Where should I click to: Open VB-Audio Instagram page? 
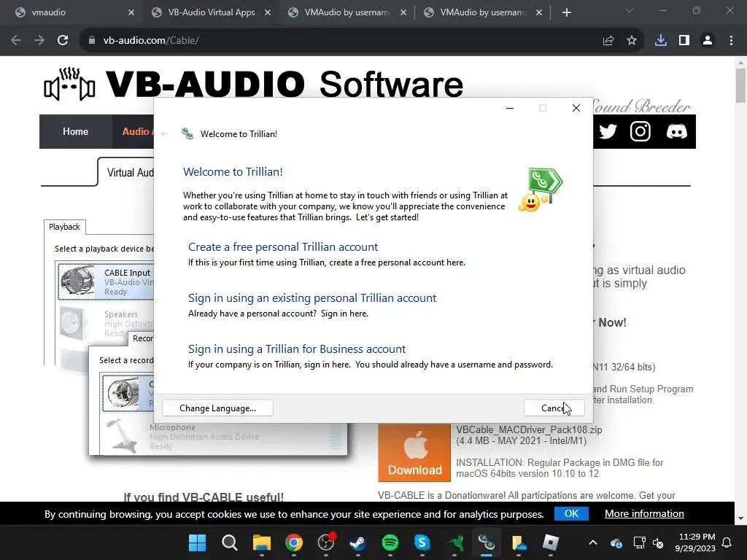click(640, 131)
